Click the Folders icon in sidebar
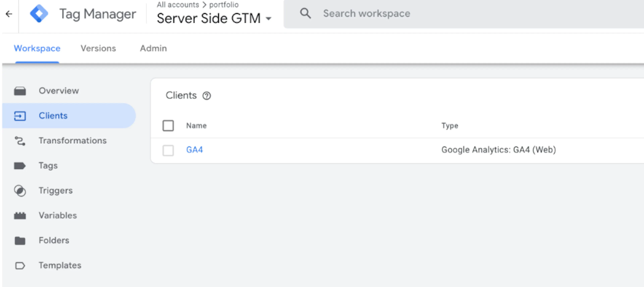Image resolution: width=644 pixels, height=287 pixels. 20,241
